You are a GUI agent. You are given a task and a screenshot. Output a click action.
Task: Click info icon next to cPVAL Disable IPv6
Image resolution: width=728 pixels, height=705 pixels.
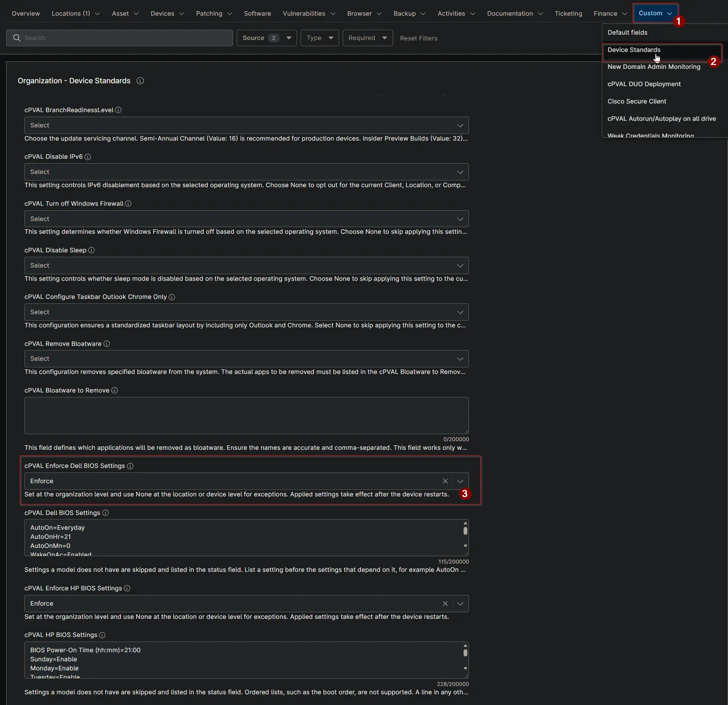pos(88,157)
